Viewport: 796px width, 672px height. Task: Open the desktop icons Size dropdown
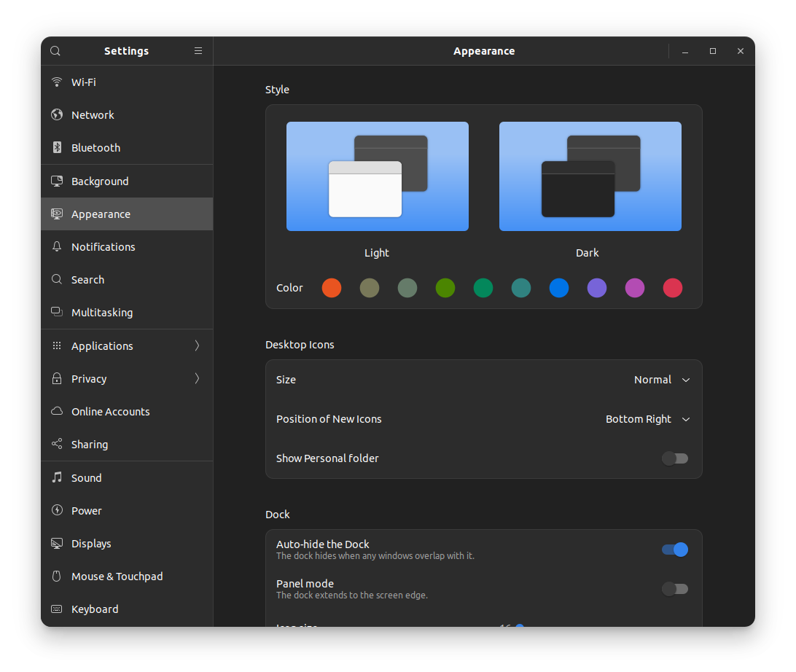[660, 379]
